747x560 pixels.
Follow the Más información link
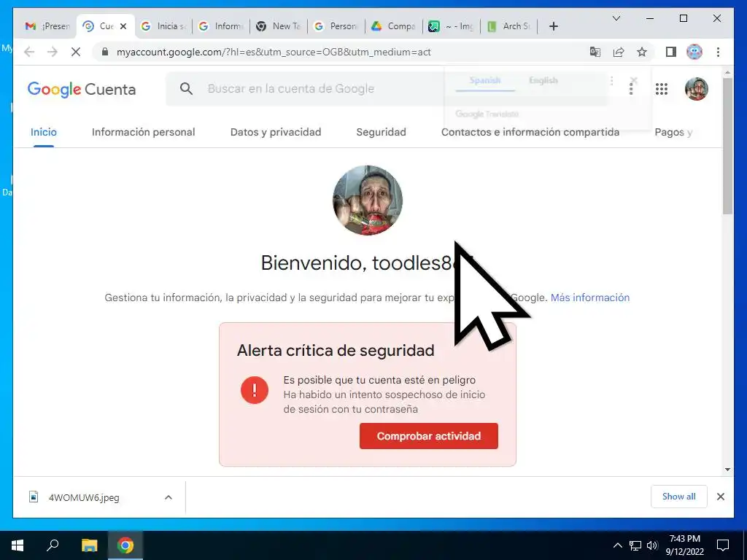(589, 297)
